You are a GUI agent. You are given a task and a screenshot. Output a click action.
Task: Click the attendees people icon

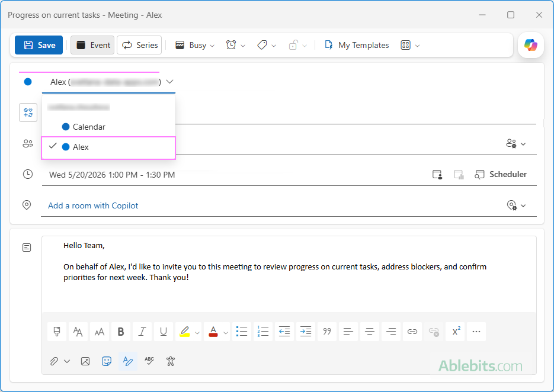[x=28, y=143]
